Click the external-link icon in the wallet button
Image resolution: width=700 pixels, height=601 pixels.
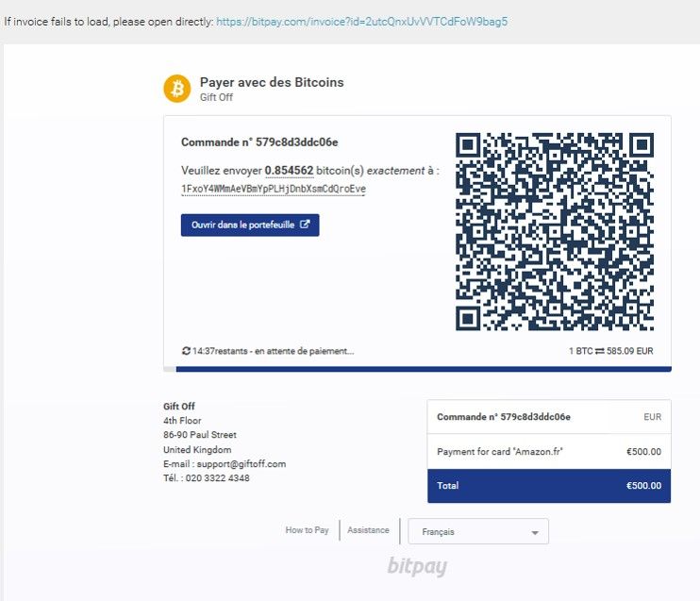(x=305, y=225)
